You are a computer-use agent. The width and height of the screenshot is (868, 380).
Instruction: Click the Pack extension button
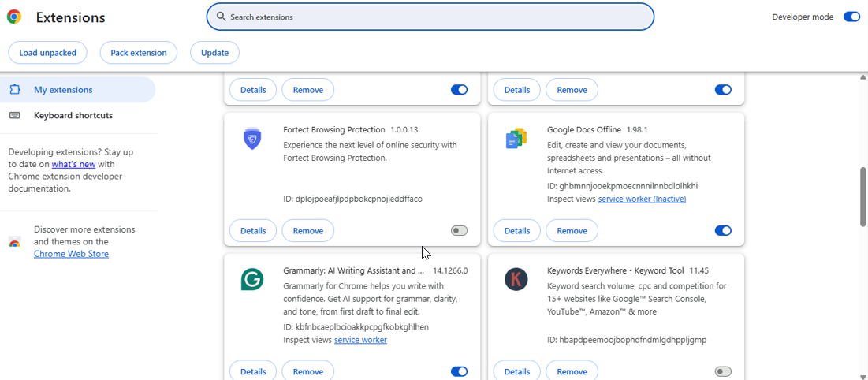click(139, 53)
